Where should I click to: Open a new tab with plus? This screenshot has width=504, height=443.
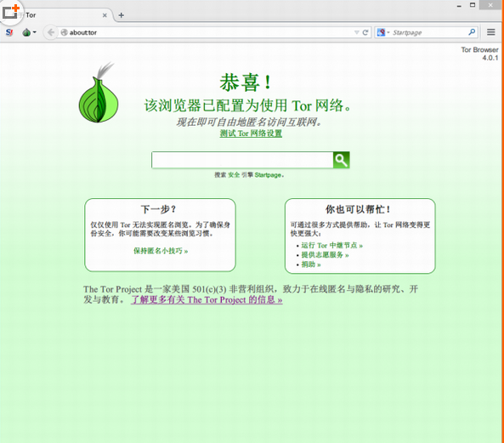tap(122, 15)
